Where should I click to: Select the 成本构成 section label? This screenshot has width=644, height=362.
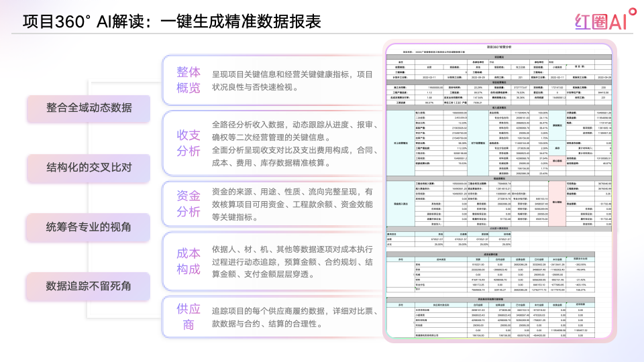click(x=189, y=261)
